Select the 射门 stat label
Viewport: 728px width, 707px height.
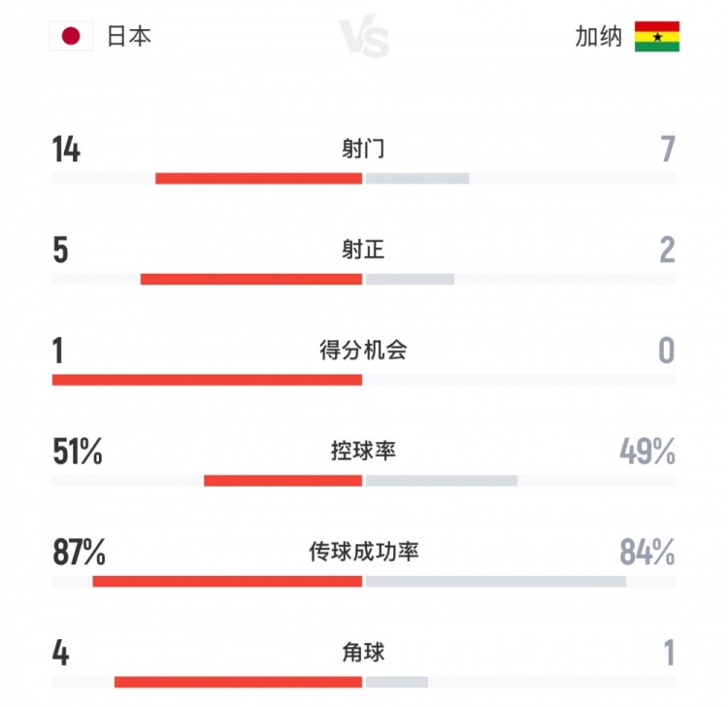(364, 149)
